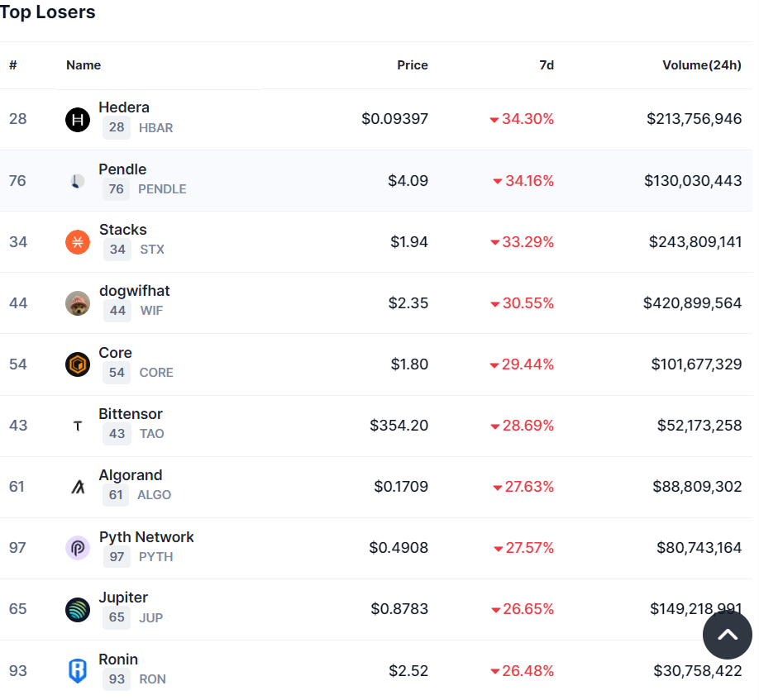Click the Core coin logo icon

[78, 364]
